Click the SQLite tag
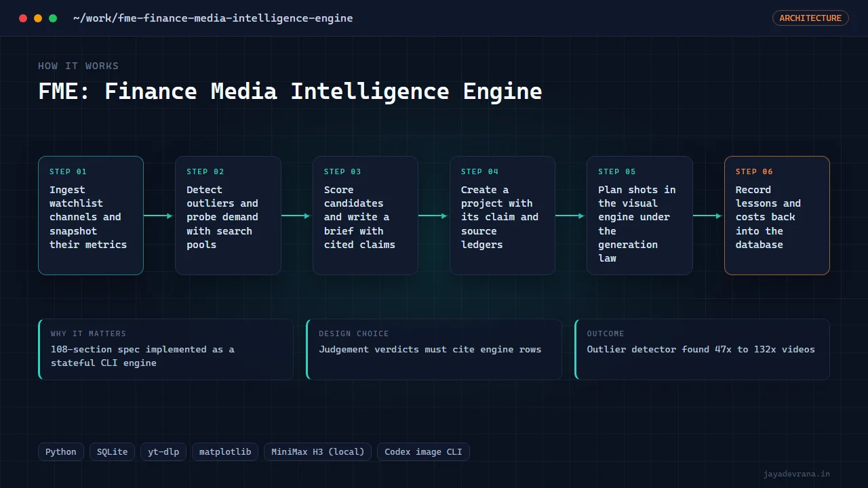The image size is (868, 488). tap(112, 451)
